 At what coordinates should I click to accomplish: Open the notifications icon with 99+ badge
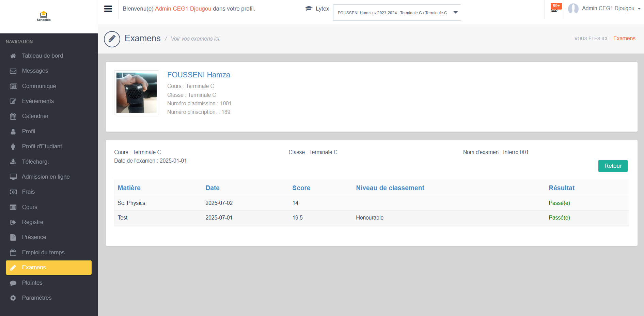tap(554, 8)
